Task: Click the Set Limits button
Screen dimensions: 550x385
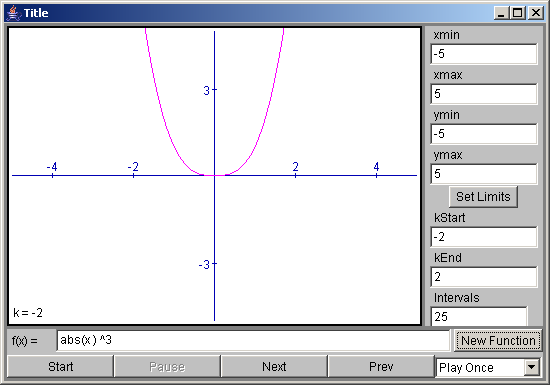Action: [x=483, y=197]
